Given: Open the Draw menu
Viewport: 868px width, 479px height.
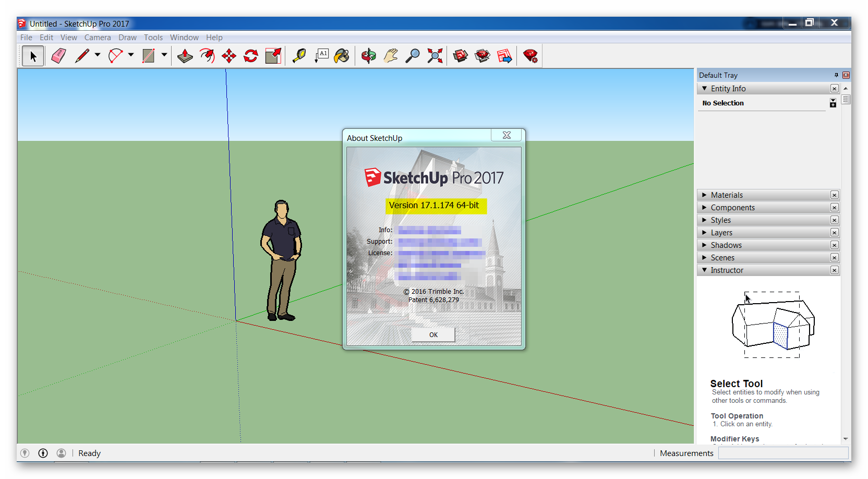Looking at the screenshot, I should click(x=127, y=38).
